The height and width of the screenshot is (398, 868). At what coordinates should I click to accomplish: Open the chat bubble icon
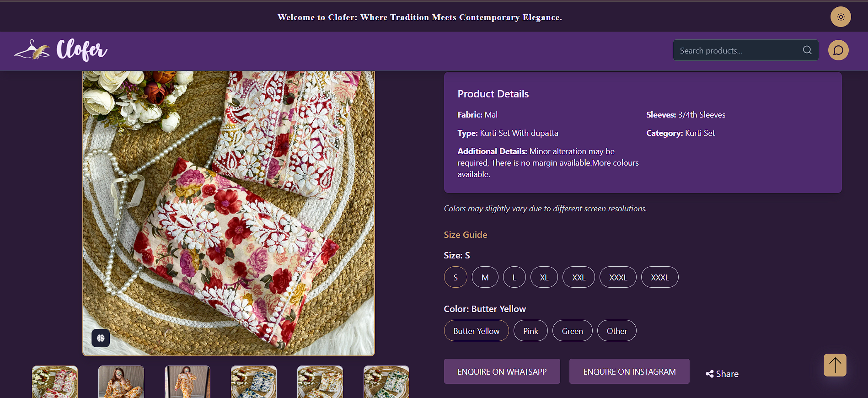838,50
